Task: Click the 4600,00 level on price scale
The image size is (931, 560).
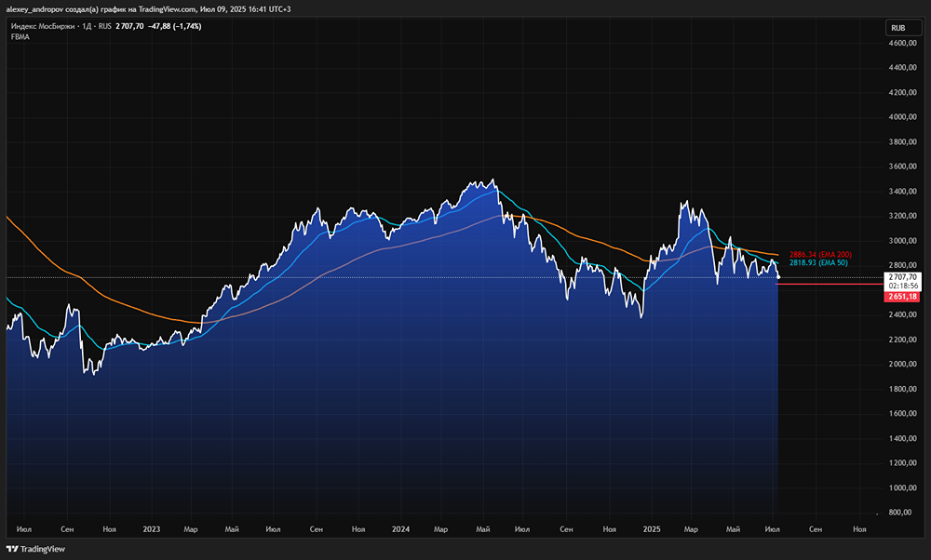Action: click(x=903, y=44)
